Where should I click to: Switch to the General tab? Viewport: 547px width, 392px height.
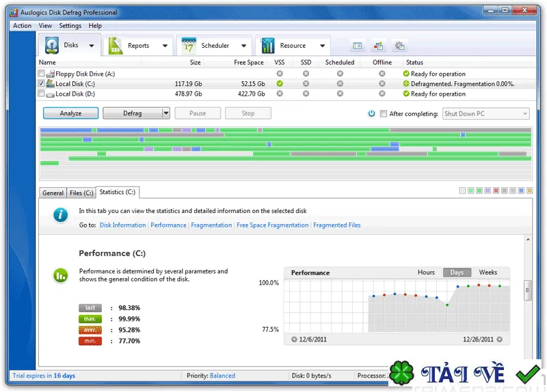click(x=53, y=193)
